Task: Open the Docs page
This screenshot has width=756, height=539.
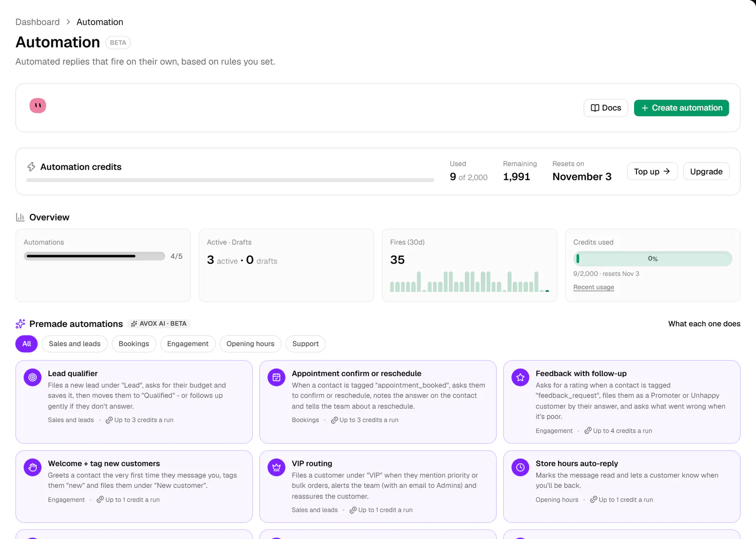Action: tap(606, 108)
